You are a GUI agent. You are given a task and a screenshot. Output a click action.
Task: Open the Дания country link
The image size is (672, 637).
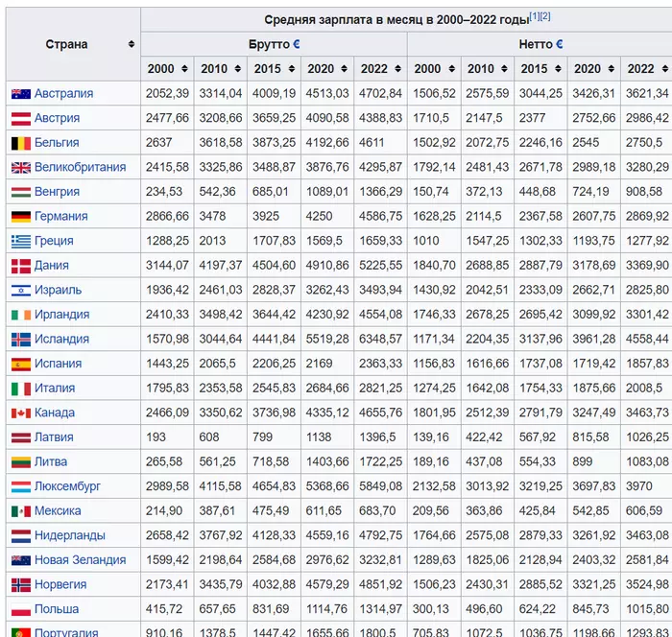52,265
